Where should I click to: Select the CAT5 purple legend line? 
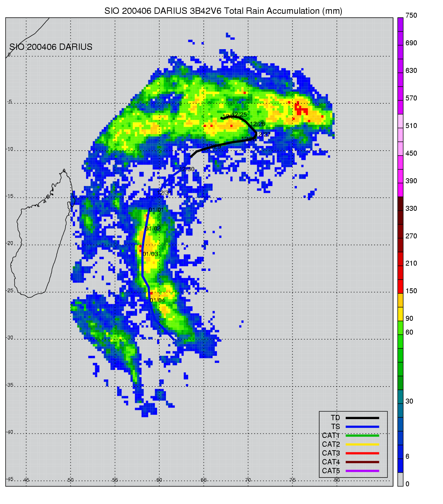(x=362, y=471)
